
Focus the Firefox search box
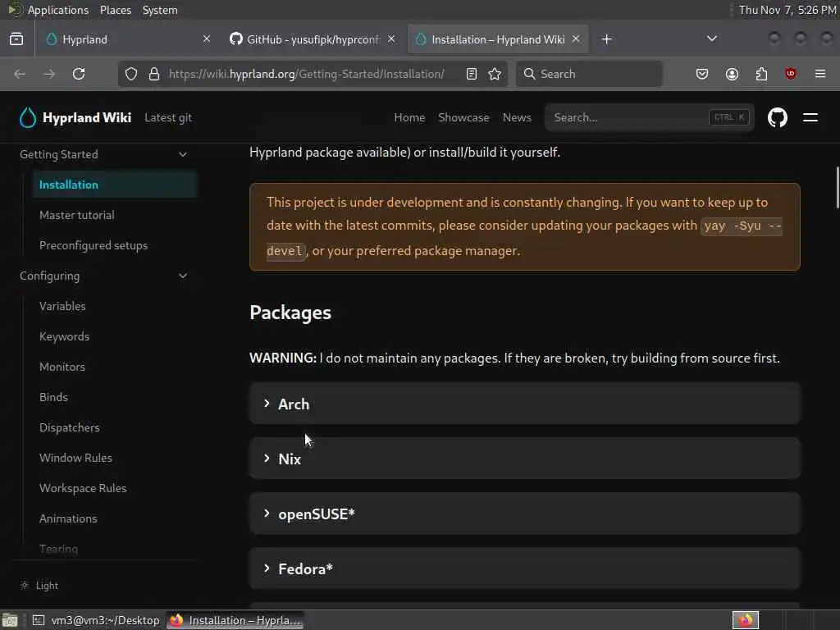point(589,74)
